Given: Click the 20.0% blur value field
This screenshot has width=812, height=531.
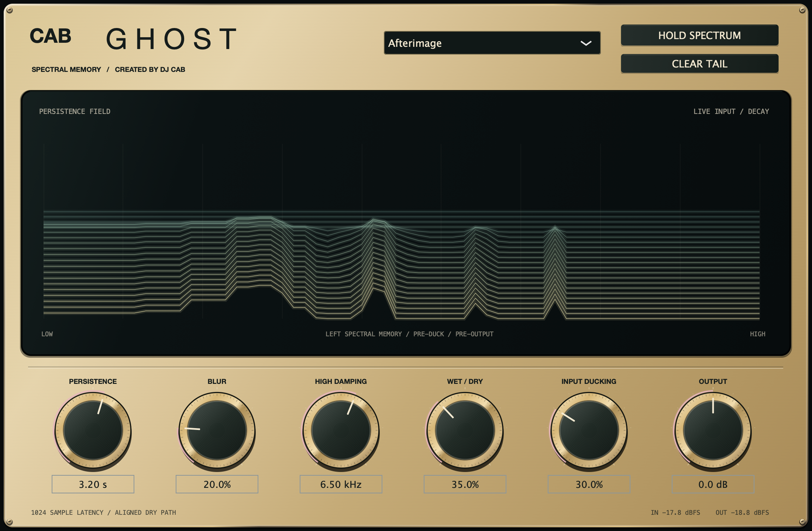Looking at the screenshot, I should point(217,484).
